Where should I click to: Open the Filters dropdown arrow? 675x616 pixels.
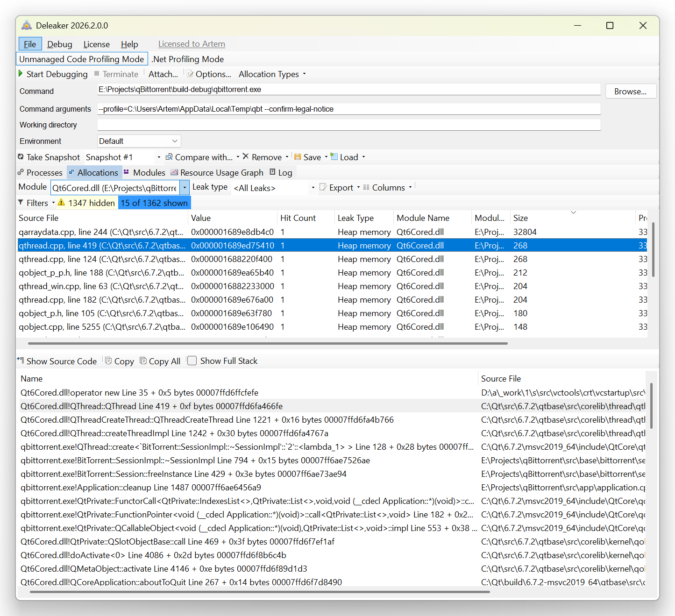(x=53, y=203)
